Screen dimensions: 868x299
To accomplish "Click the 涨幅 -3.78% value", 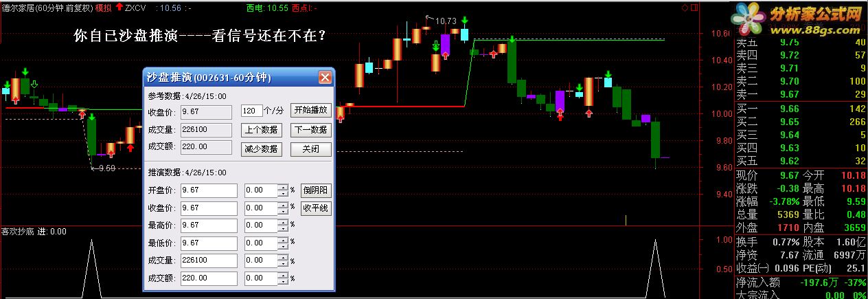I will click(x=784, y=202).
